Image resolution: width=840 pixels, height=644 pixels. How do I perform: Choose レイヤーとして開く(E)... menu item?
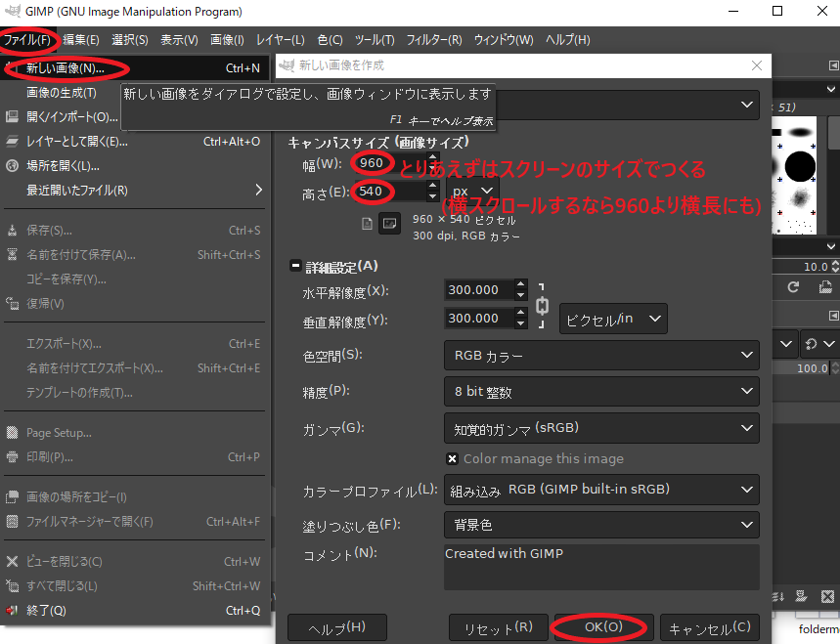click(134, 142)
